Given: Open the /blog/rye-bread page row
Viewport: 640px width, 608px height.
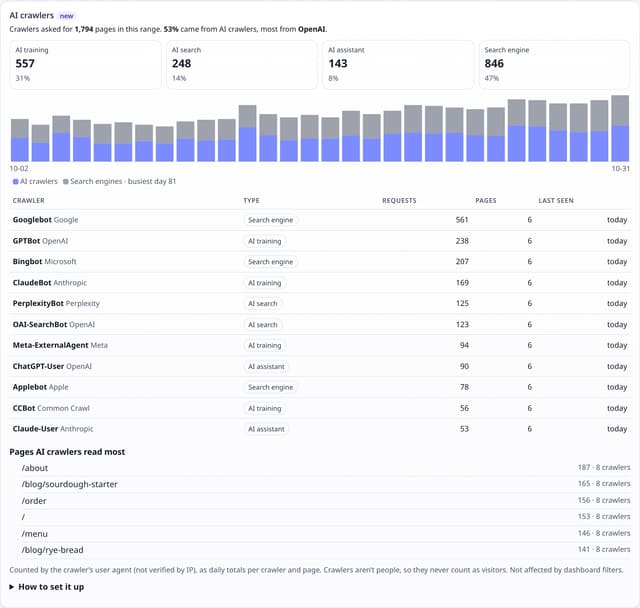Looking at the screenshot, I should (320, 550).
